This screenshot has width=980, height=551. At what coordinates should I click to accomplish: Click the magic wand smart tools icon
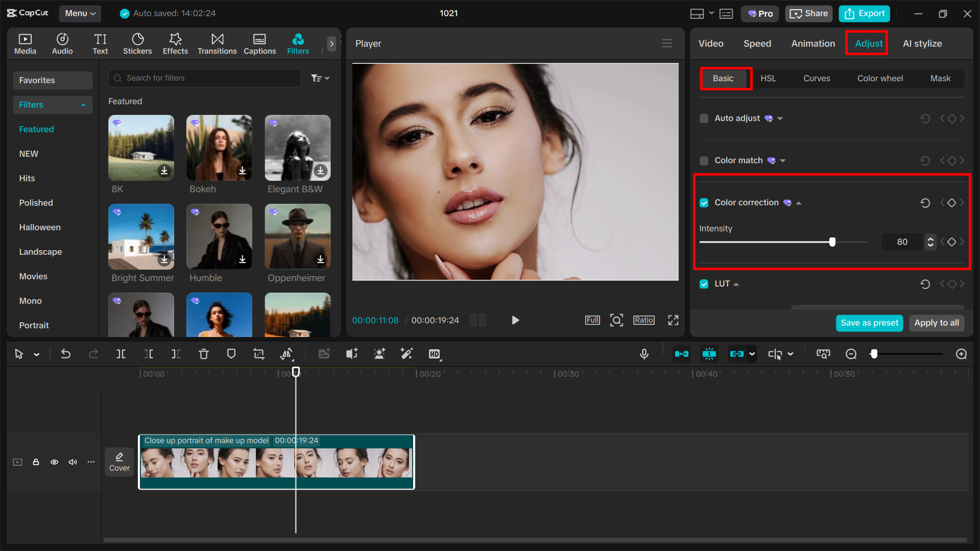click(x=407, y=353)
